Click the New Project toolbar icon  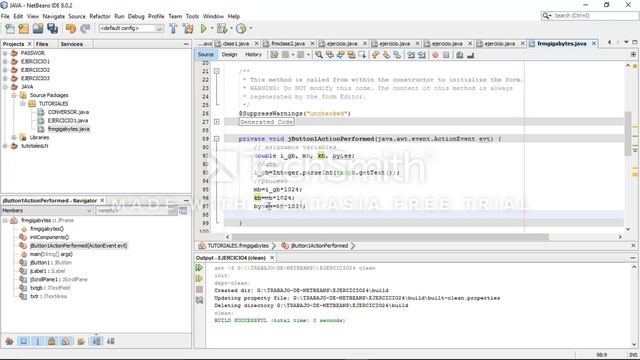pos(24,29)
